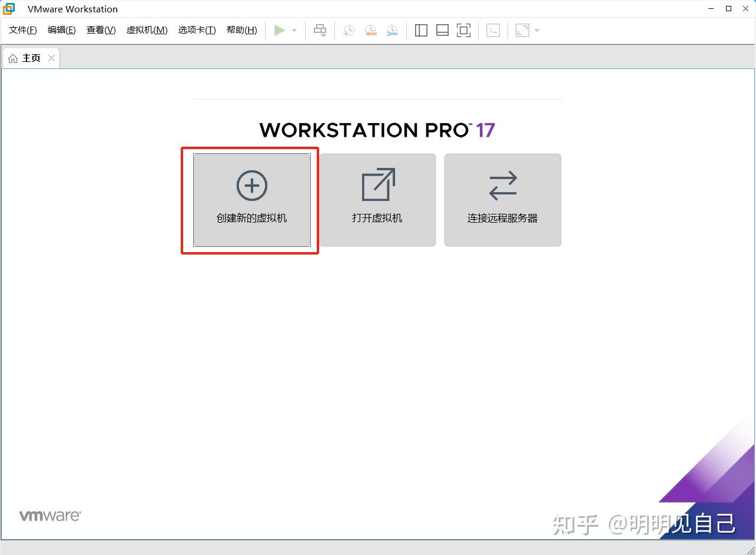
Task: Toggle the free stretch display mode
Action: coord(522,30)
